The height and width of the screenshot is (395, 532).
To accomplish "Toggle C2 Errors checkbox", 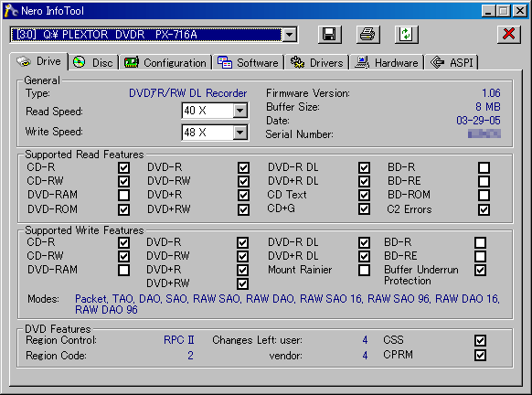I will click(x=484, y=209).
